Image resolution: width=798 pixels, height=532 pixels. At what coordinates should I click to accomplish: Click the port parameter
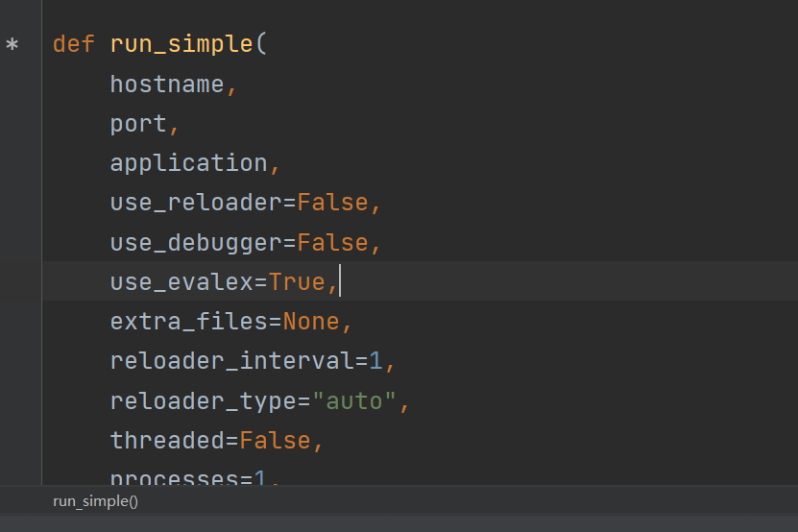point(138,124)
